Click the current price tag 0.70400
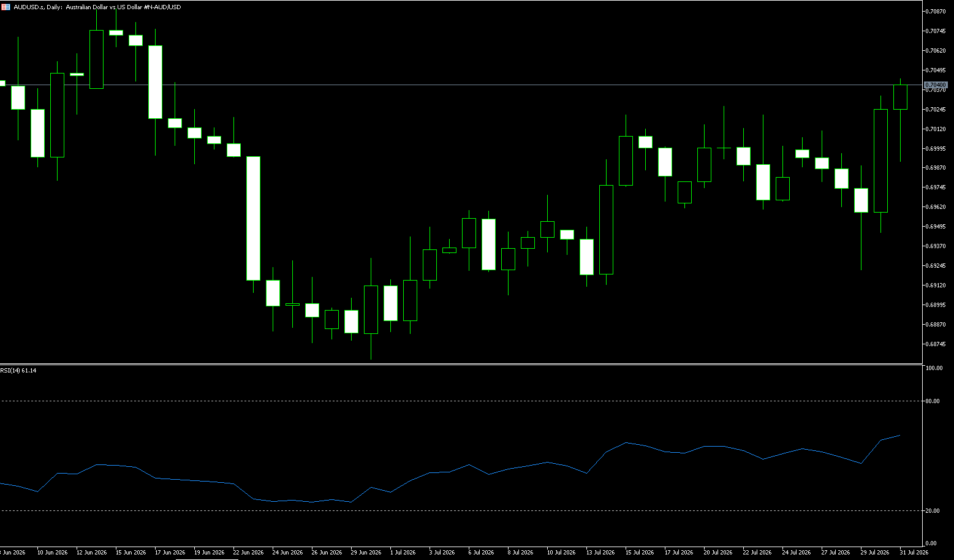The image size is (954, 560). (x=936, y=85)
